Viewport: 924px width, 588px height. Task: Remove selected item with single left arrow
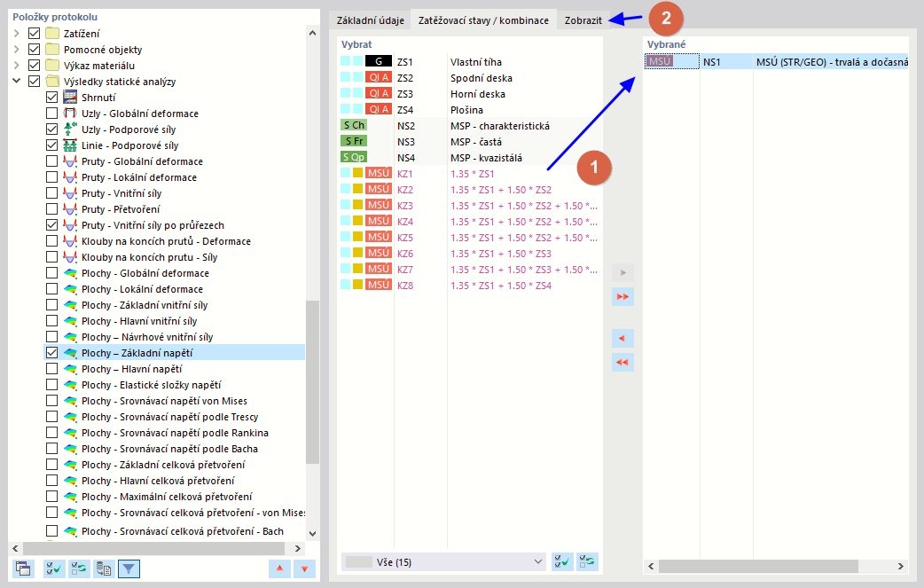[x=623, y=338]
